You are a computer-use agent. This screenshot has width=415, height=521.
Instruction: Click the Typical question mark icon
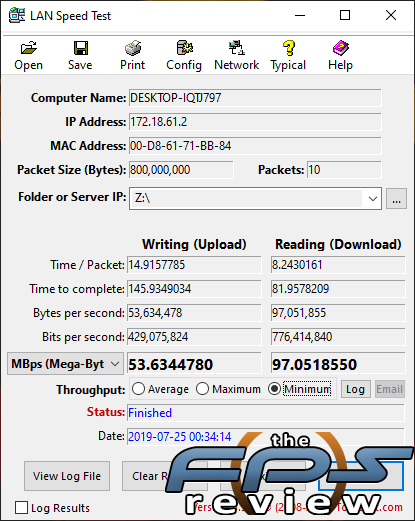click(289, 48)
